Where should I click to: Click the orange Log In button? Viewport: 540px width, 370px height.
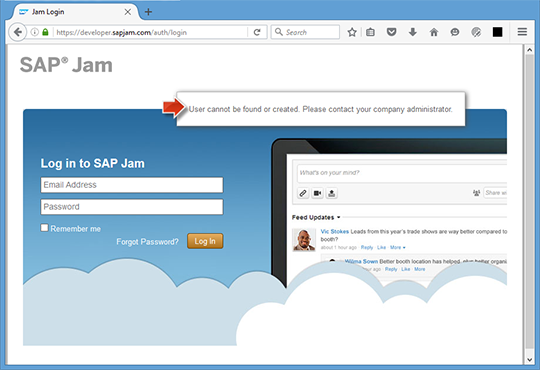click(x=205, y=241)
